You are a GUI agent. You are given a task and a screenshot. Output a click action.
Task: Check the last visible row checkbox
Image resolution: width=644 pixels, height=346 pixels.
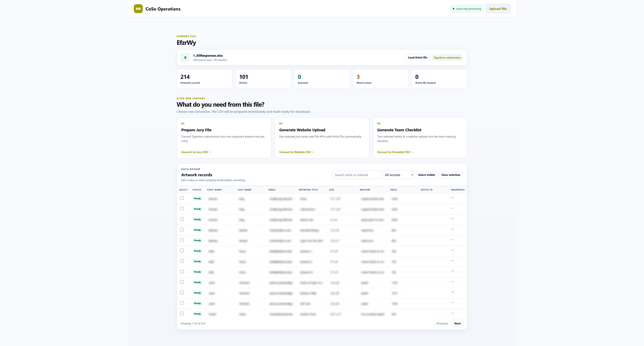tap(182, 314)
